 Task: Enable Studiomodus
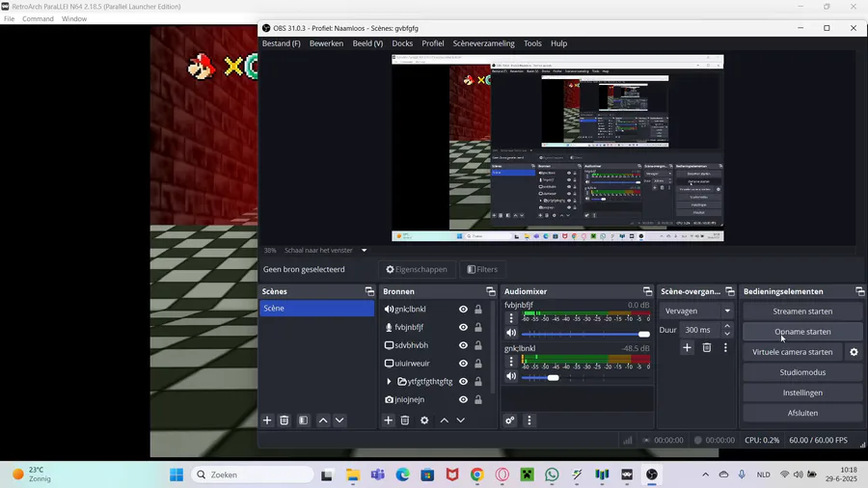(x=802, y=372)
